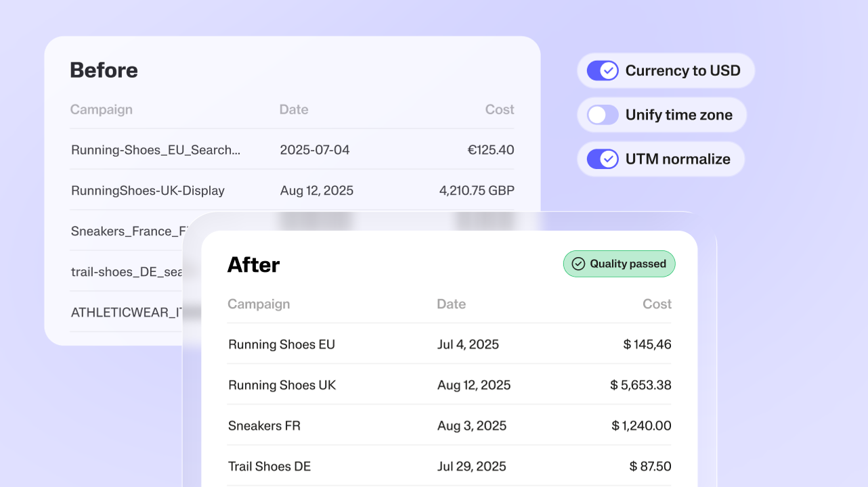
Task: Click the €125.40 cost value
Action: pos(490,150)
